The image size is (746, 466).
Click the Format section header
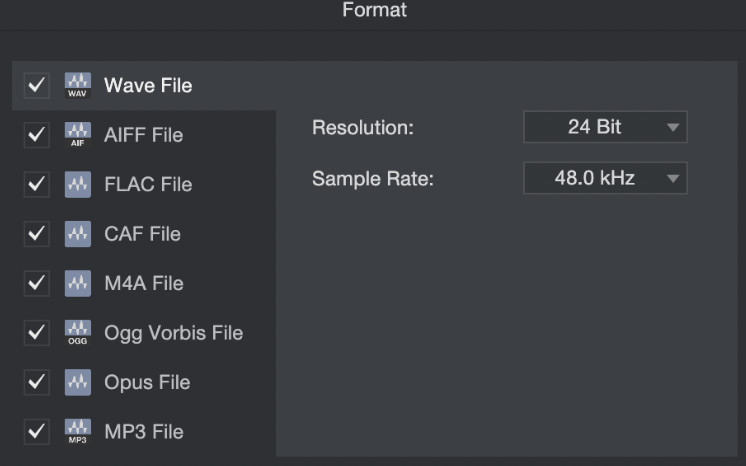click(x=374, y=10)
